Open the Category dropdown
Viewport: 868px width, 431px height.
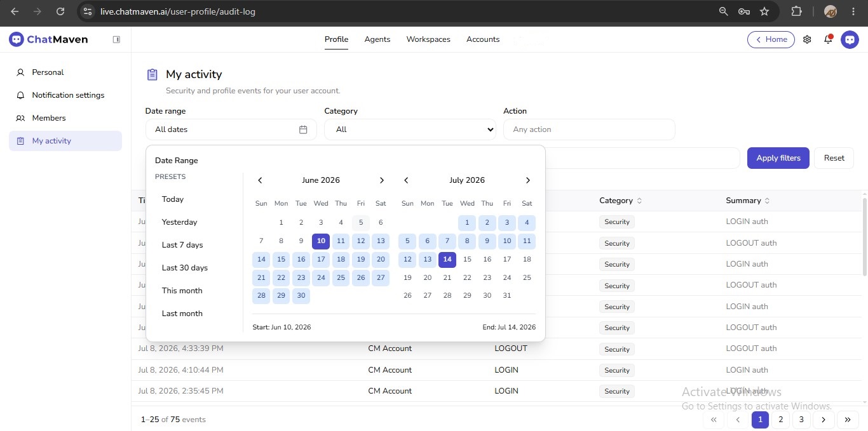[x=410, y=129]
